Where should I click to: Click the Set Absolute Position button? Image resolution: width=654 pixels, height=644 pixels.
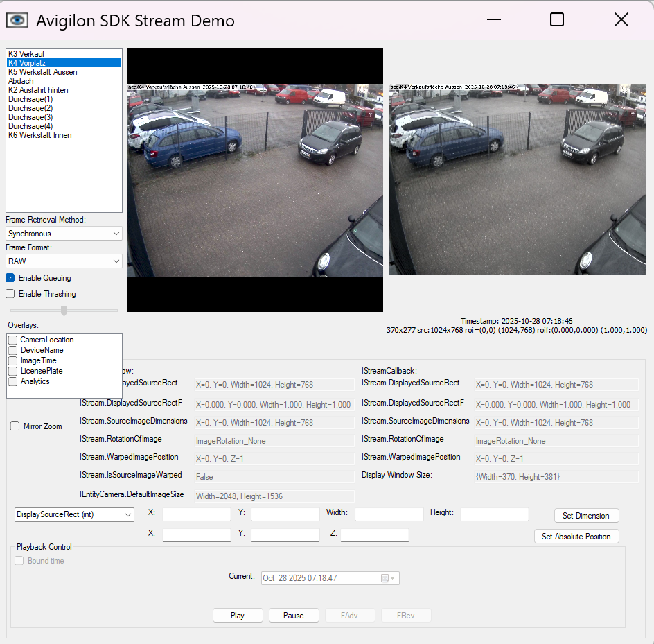[576, 537]
